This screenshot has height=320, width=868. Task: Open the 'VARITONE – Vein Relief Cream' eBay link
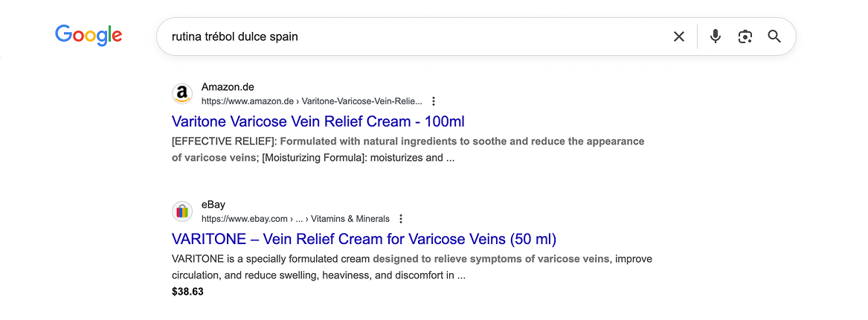364,239
